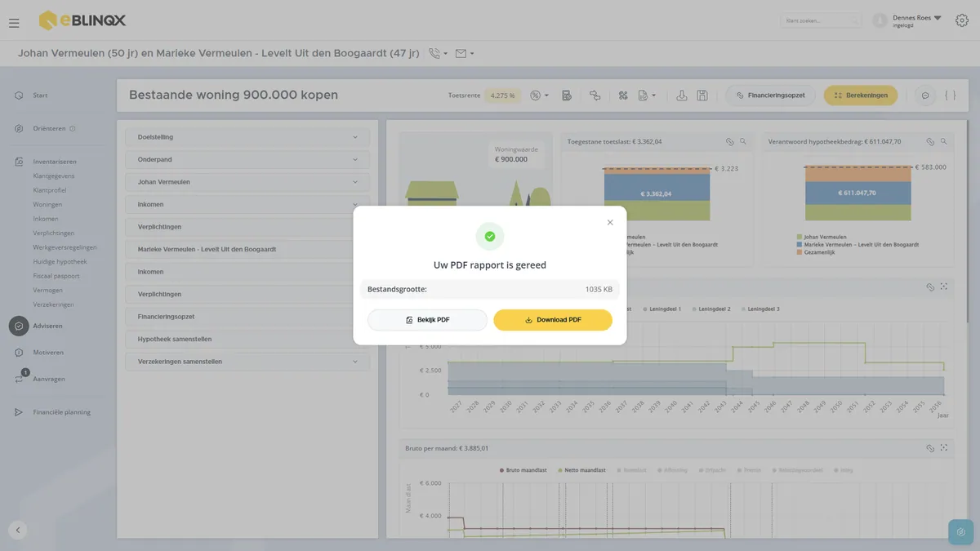The height and width of the screenshot is (551, 980).
Task: Click the download tray icon in toolbar
Action: point(682,96)
